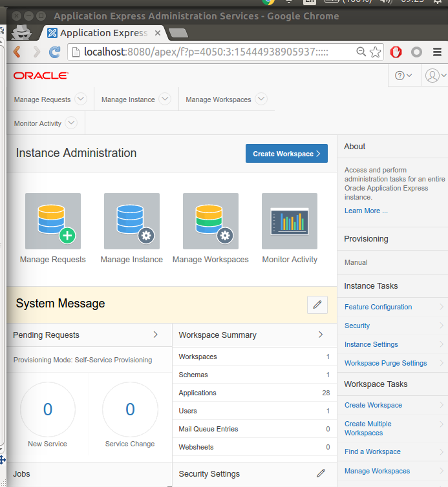Open the user account dropdown
The width and height of the screenshot is (448, 487).
tap(436, 76)
